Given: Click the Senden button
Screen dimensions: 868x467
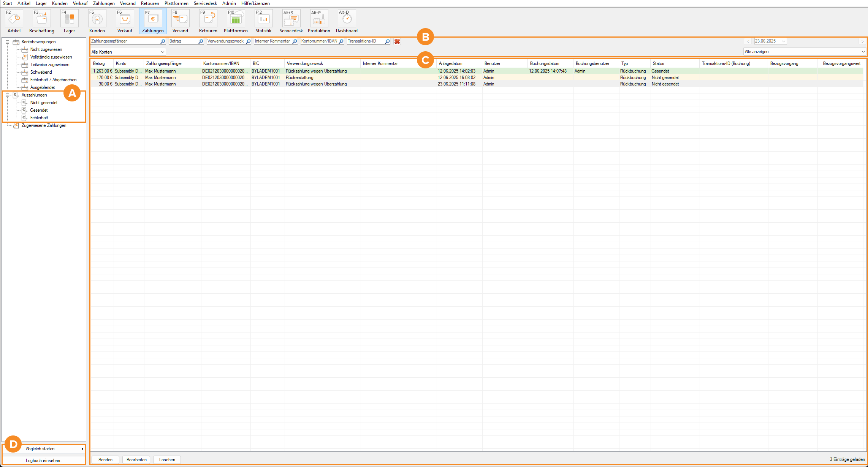Looking at the screenshot, I should (105, 460).
